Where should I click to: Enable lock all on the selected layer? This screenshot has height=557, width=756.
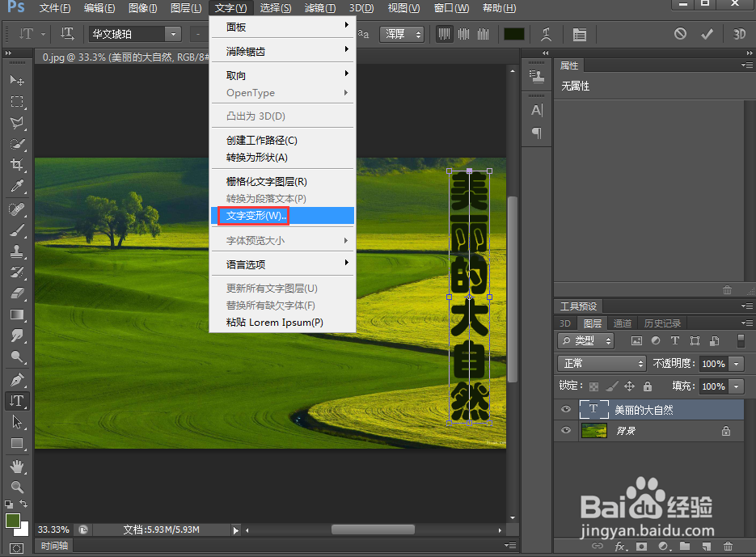click(x=647, y=386)
